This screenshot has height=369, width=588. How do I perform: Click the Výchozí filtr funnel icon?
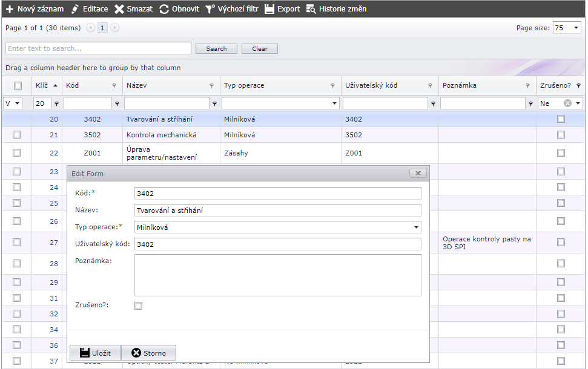[x=210, y=9]
